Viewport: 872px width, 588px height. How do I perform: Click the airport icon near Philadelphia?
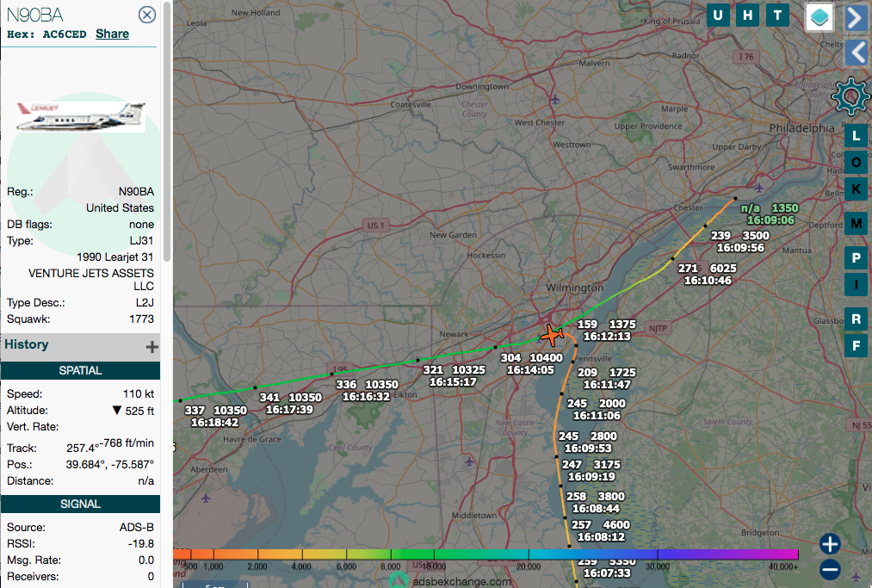759,187
